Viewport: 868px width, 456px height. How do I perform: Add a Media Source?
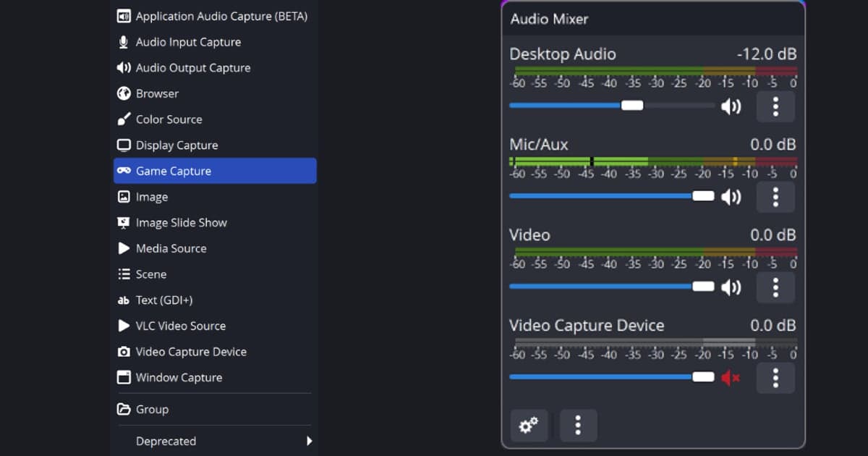point(215,248)
